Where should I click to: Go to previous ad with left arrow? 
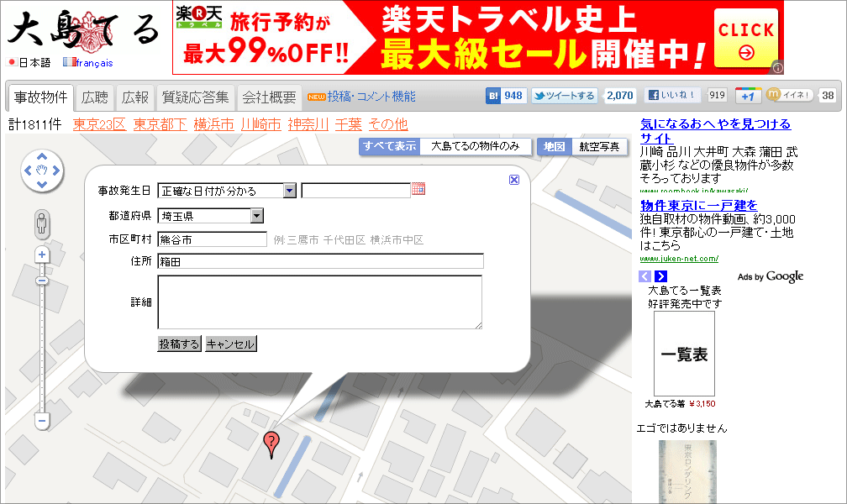[645, 276]
